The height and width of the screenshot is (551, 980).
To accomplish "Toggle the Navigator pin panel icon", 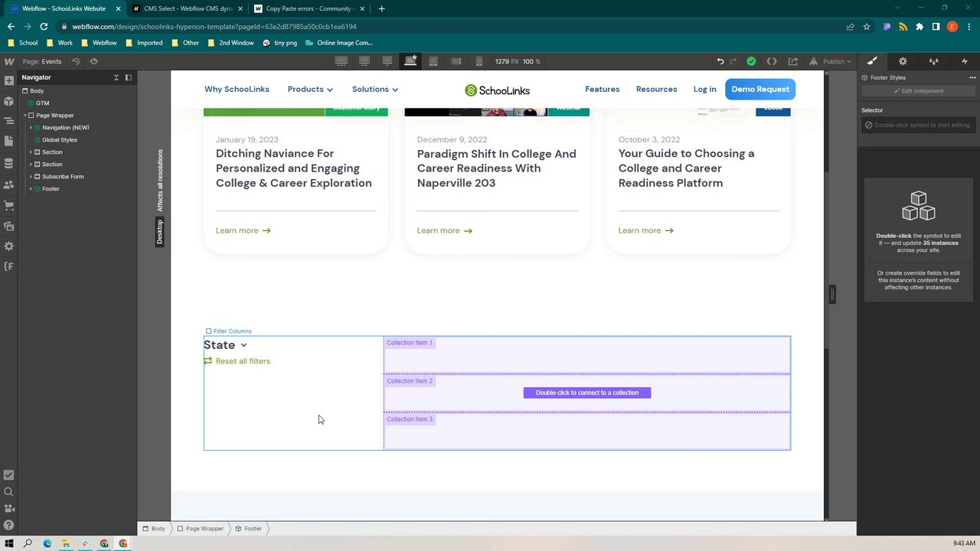I will coord(129,77).
